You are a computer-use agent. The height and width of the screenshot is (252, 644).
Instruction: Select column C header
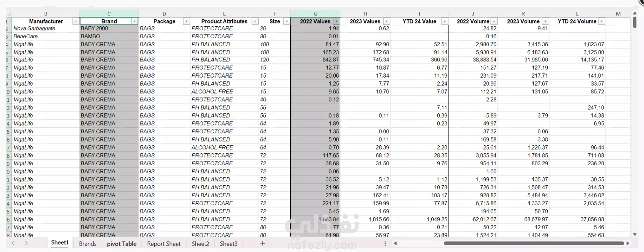[109, 14]
